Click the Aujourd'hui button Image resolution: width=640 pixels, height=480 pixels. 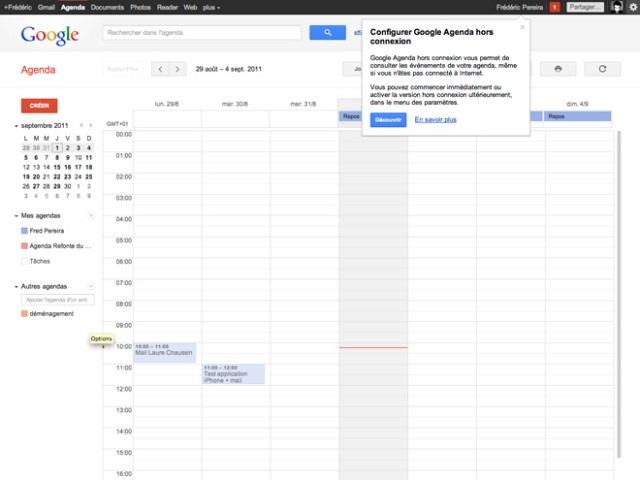tap(123, 69)
